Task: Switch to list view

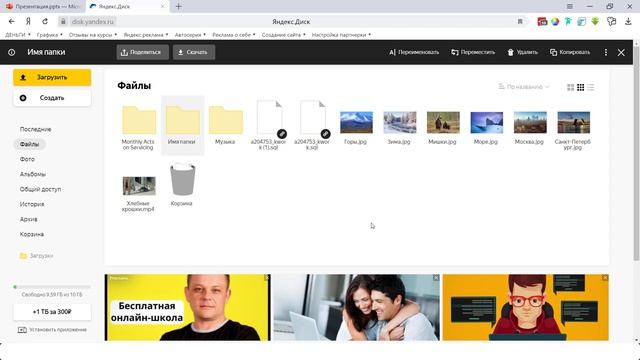Action: [591, 87]
